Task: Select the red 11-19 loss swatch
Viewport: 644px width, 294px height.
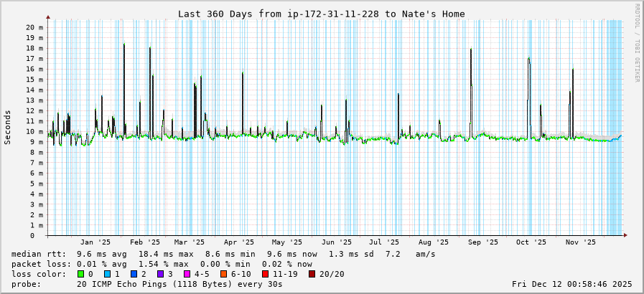Action: (x=265, y=274)
